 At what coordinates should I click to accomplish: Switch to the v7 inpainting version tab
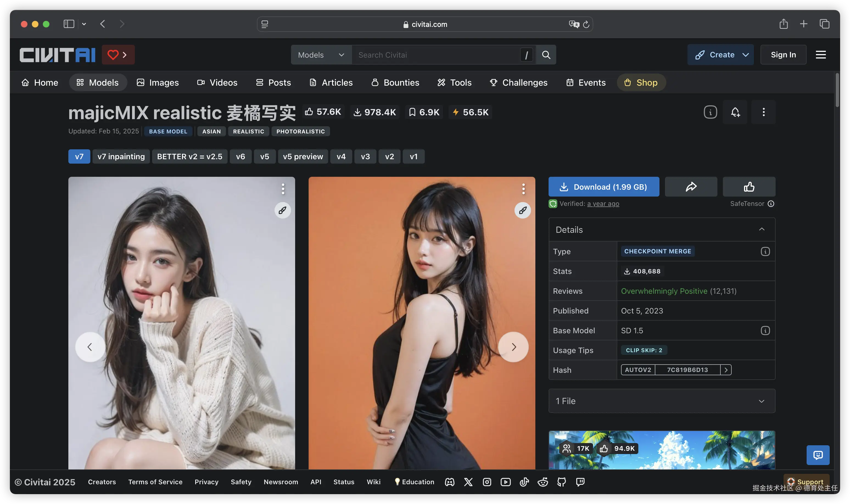pos(121,156)
